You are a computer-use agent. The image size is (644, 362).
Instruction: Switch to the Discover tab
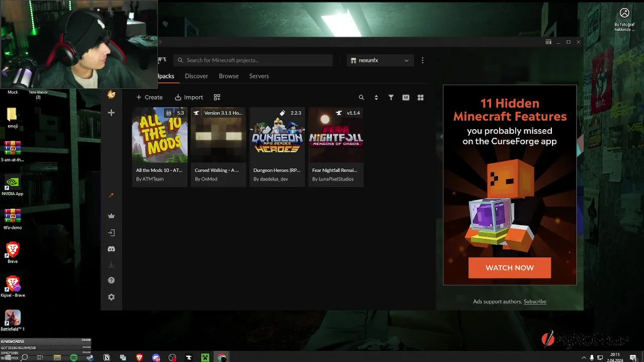coord(196,76)
